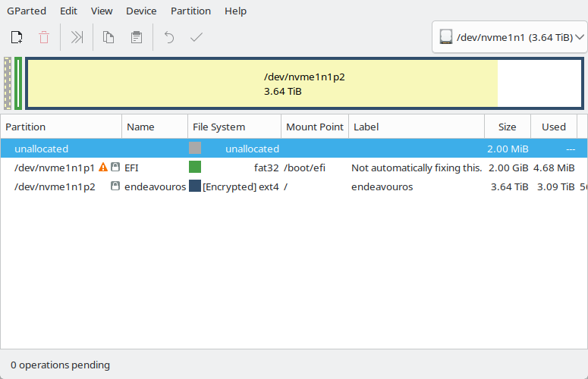Click the disk icon in device selector
Image resolution: width=588 pixels, height=379 pixels.
(x=446, y=37)
